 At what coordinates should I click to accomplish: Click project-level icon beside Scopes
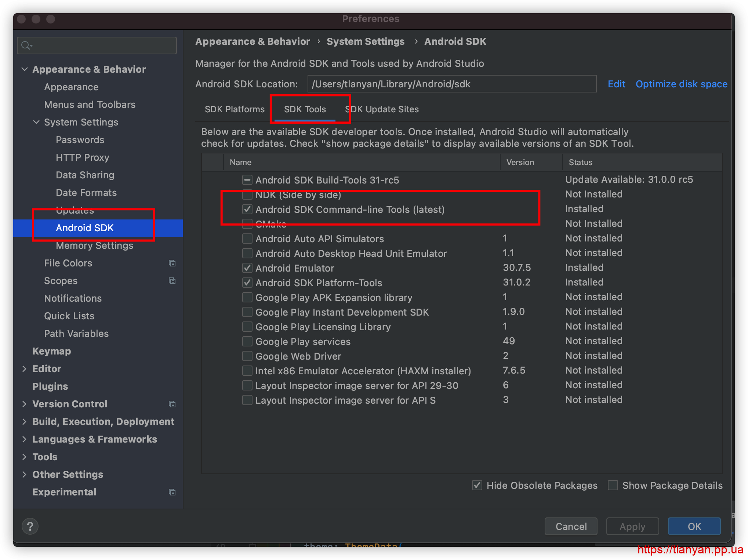[172, 281]
